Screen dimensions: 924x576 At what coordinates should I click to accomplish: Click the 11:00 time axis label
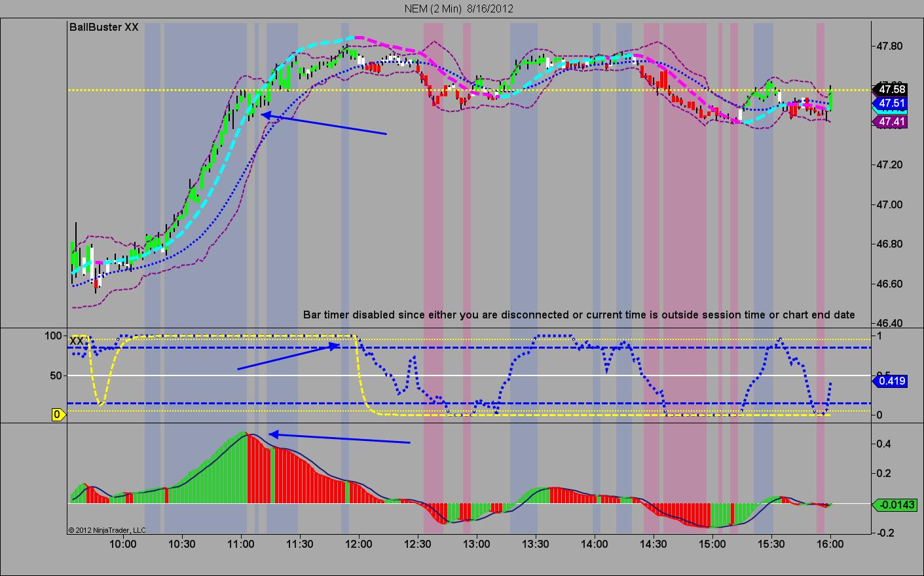[240, 544]
